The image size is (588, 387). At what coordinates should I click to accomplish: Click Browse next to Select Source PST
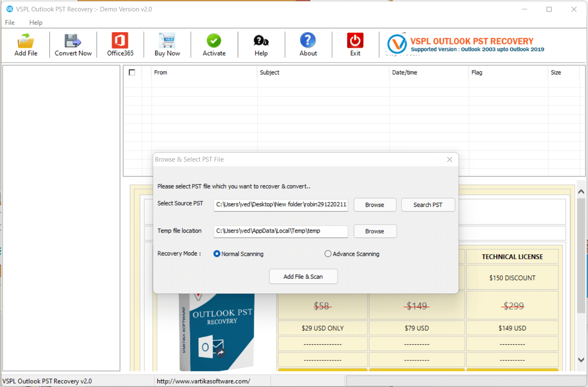coord(375,205)
